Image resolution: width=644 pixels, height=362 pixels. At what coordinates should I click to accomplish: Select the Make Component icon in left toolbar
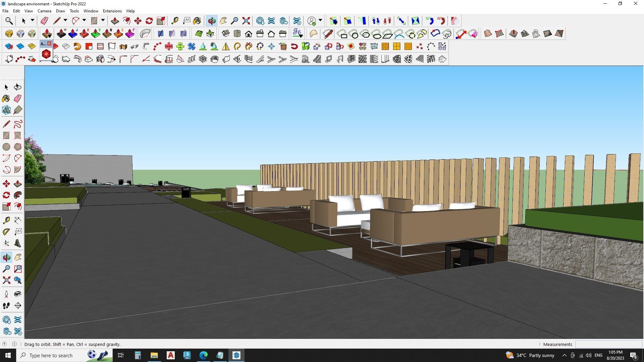[x=6, y=110]
